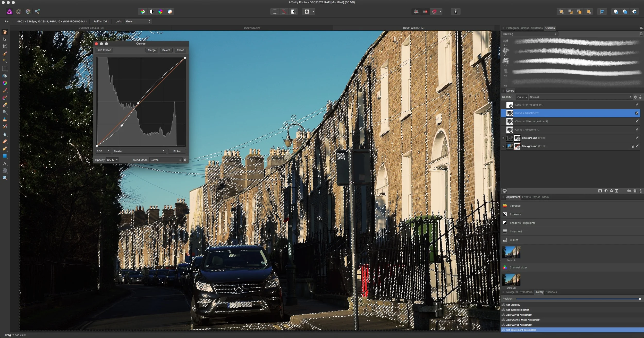
Task: Click the Reset button in Curves
Action: coord(180,50)
